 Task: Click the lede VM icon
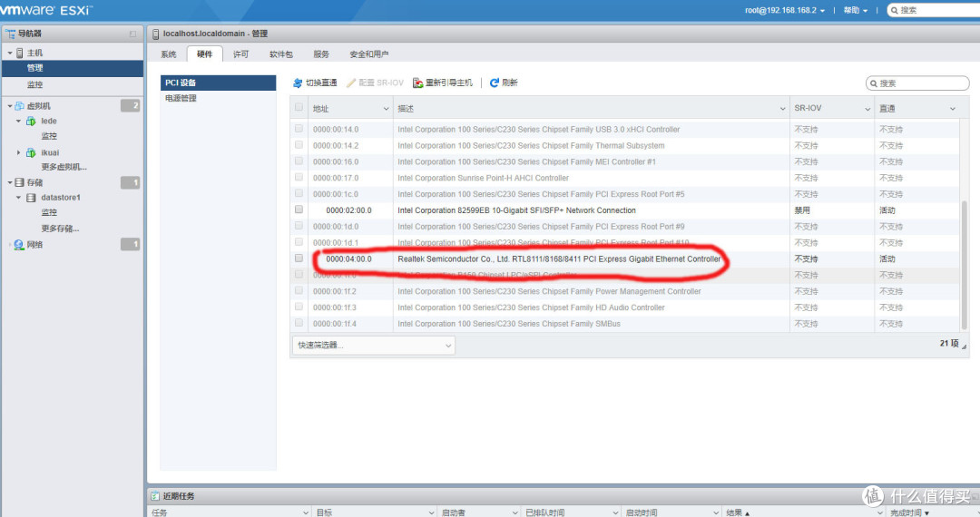click(31, 122)
